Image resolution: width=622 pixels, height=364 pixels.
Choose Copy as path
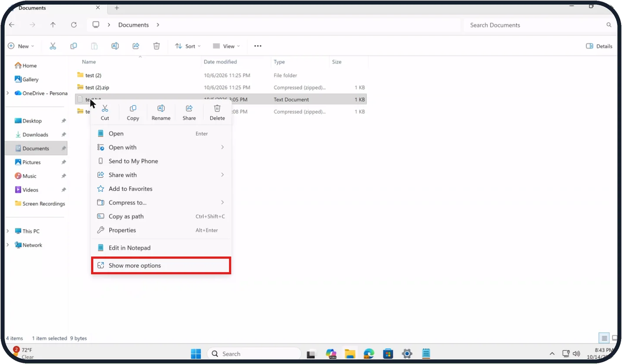coord(161,216)
